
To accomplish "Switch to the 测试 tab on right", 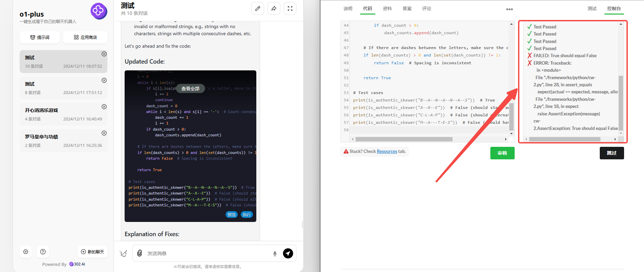I will (592, 8).
